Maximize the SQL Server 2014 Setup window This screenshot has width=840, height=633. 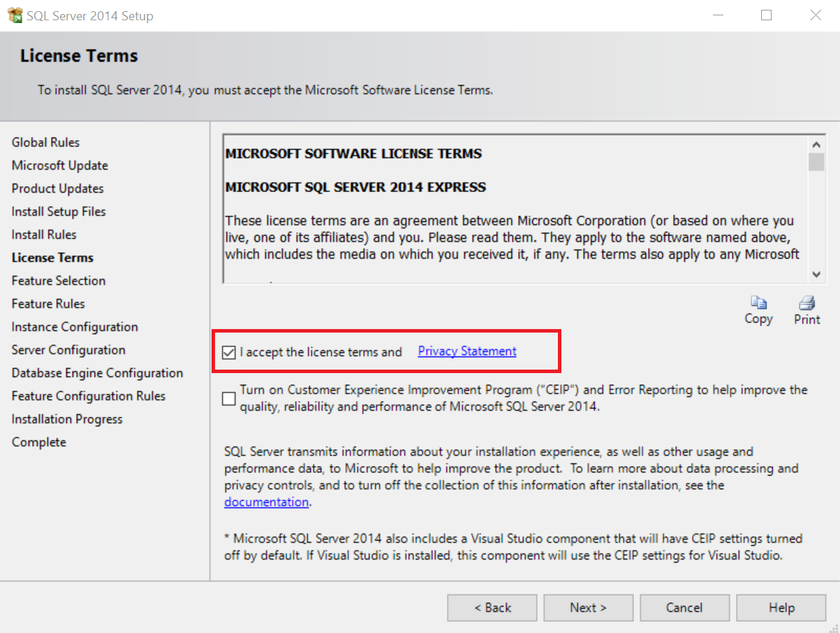tap(766, 15)
